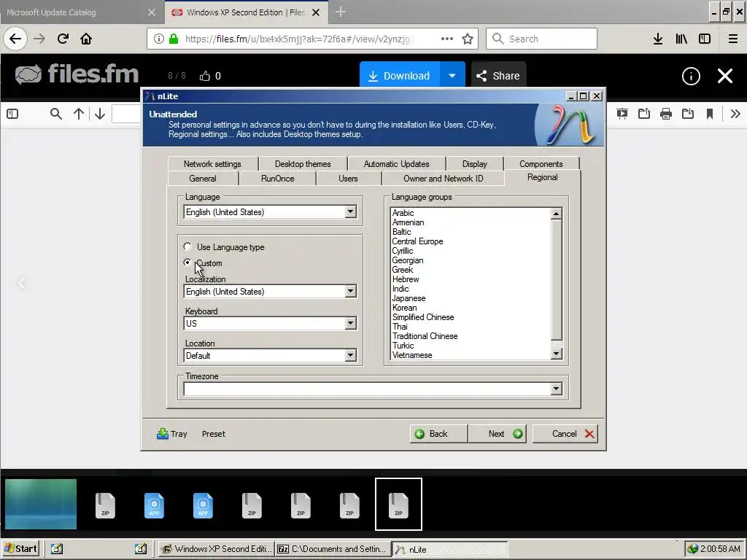Screen dimensions: 747x560
Task: Open the first image thumbnail in filmstrip
Action: click(41, 505)
